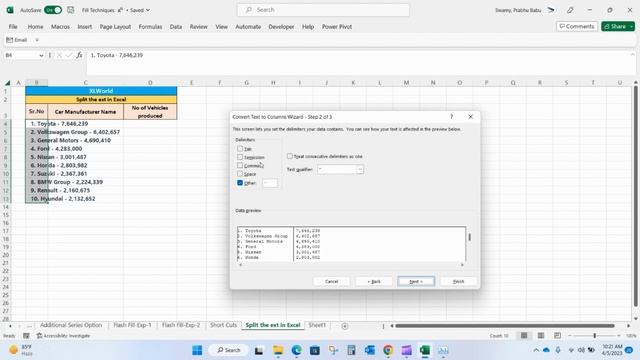Switch to the Sheet1 tab
This screenshot has height=360, width=640.
coord(317,325)
